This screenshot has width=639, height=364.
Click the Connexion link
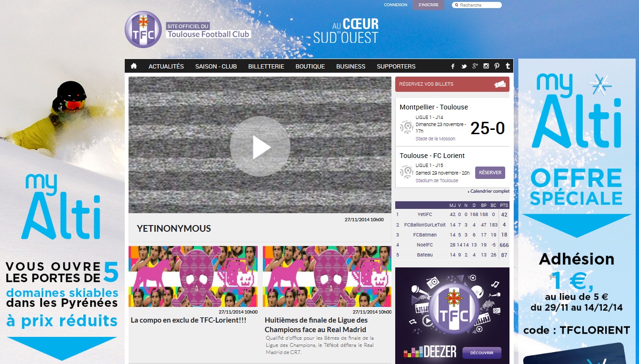pyautogui.click(x=396, y=5)
